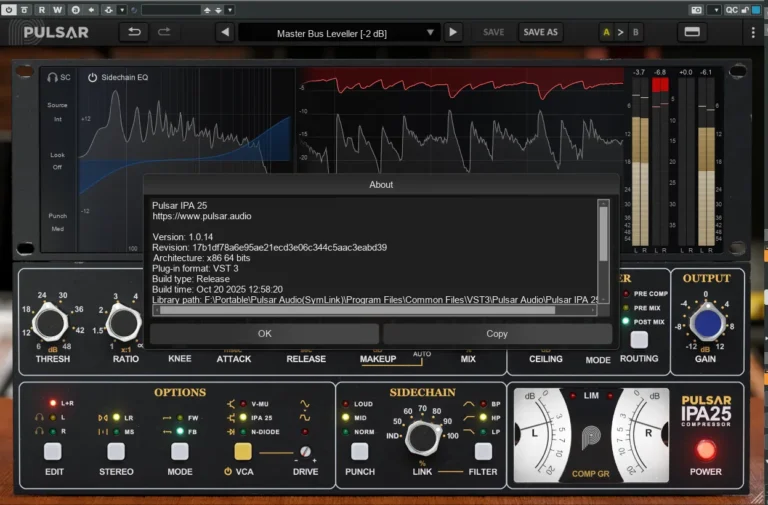Toggle the Sidechain EQ power icon
Viewport: 768px width, 505px height.
[93, 77]
